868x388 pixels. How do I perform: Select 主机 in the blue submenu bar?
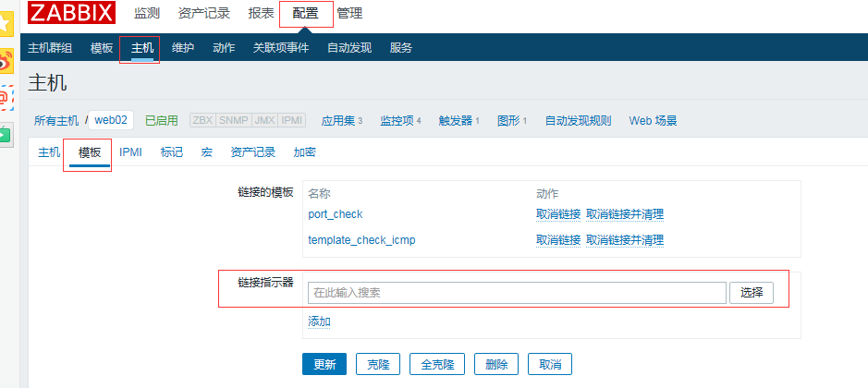[x=142, y=48]
